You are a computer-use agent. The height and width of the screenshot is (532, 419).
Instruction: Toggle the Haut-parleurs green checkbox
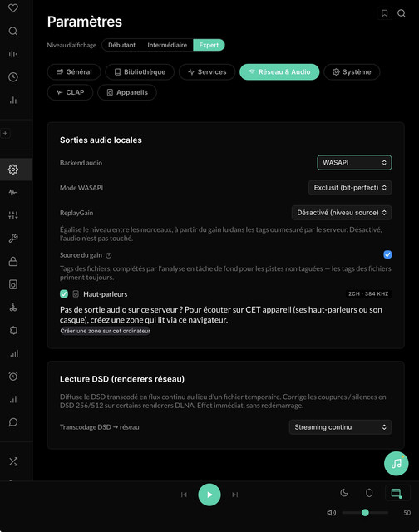click(x=64, y=293)
